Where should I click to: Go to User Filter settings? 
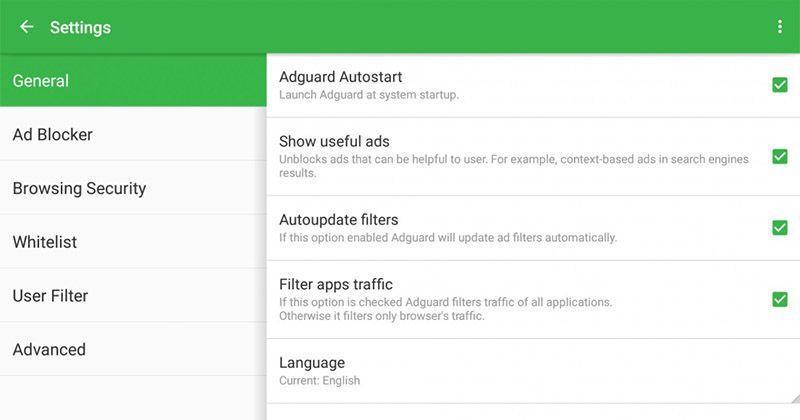[x=133, y=295]
